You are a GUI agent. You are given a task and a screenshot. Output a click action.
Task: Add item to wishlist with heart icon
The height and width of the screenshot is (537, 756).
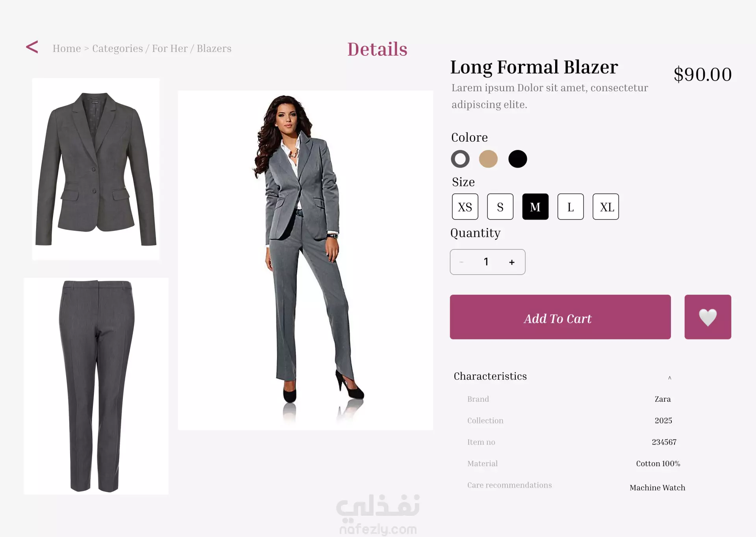[x=708, y=317]
